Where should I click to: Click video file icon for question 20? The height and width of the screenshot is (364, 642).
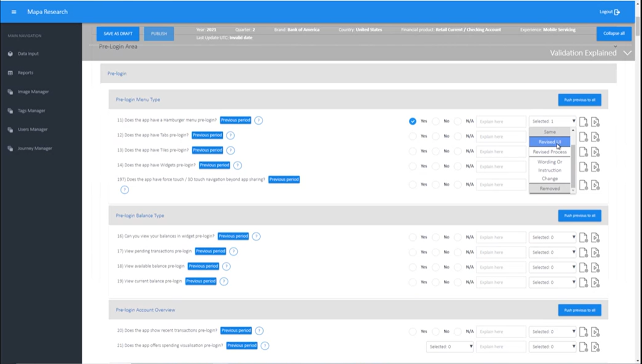595,332
